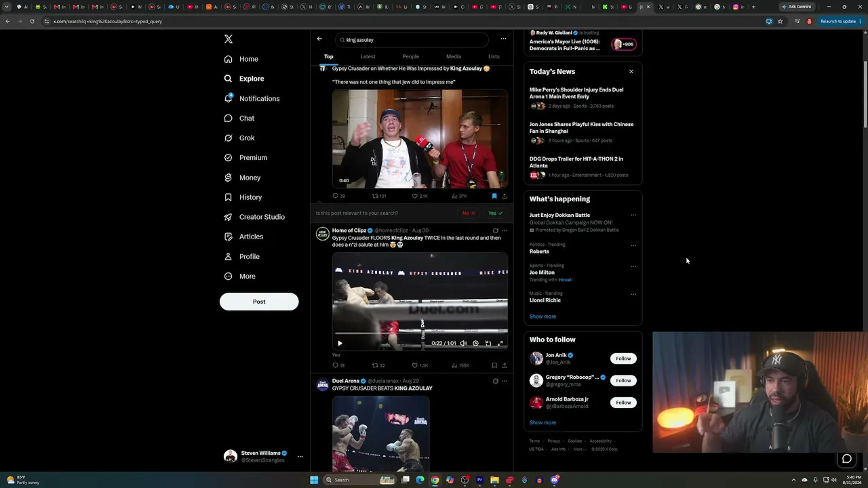Click the Premium sidebar icon

[x=229, y=158]
